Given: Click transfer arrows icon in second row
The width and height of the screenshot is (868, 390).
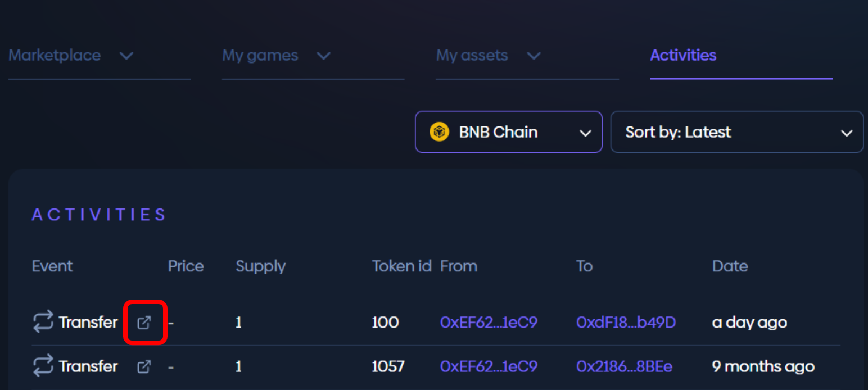Looking at the screenshot, I should pyautogui.click(x=43, y=366).
